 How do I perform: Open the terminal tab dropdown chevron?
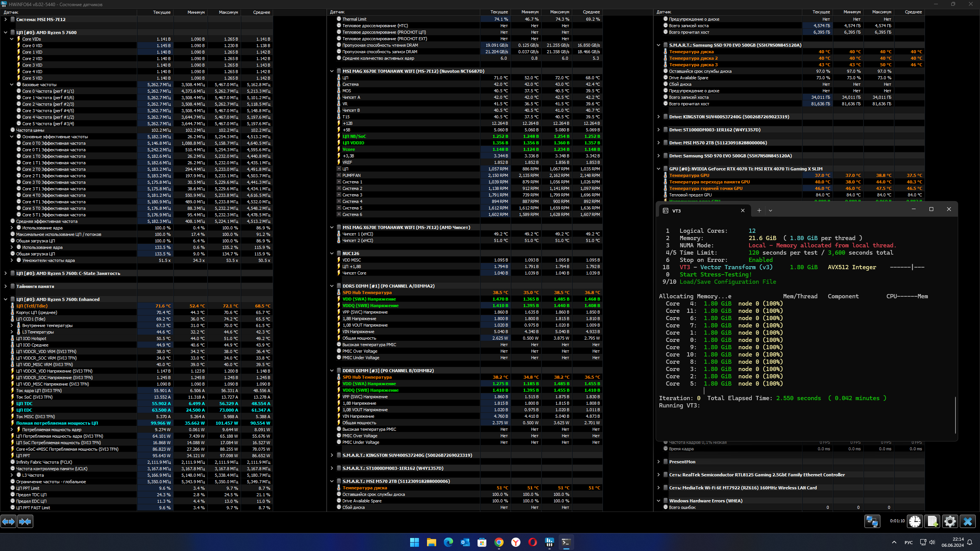771,210
